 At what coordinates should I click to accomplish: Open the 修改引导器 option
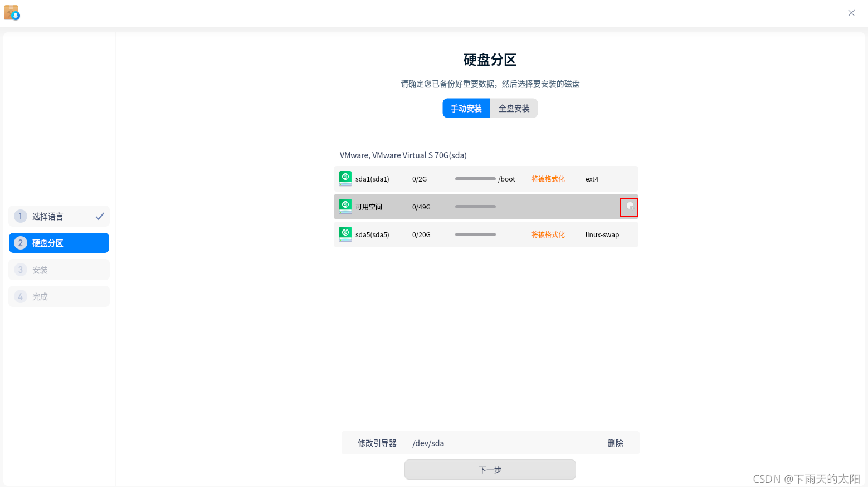(377, 443)
